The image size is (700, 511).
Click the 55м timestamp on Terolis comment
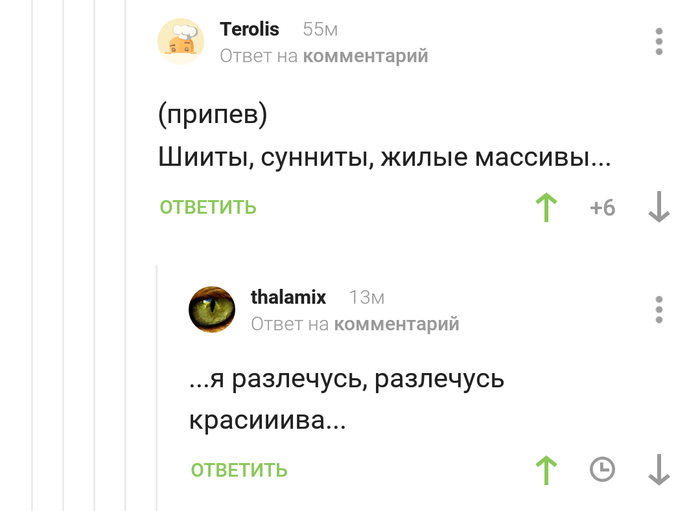(x=320, y=30)
